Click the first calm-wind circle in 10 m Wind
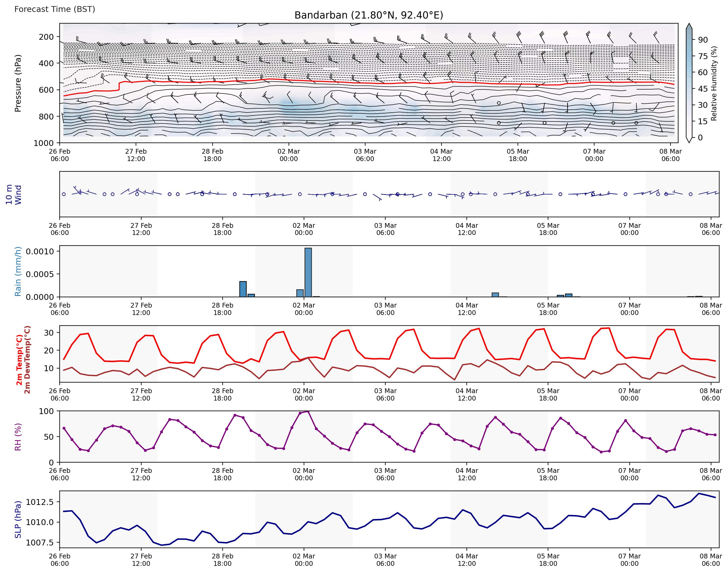Screen dimensions: 728x573 64,194
